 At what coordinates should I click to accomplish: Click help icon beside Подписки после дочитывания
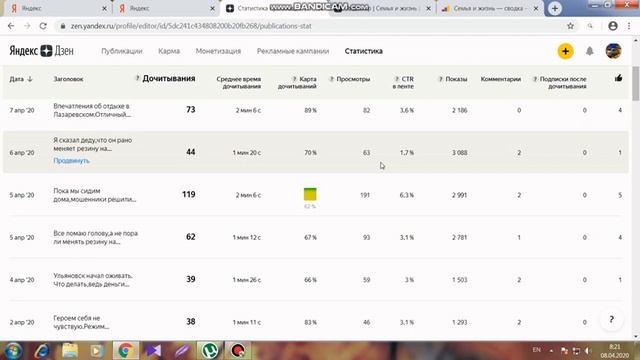535,79
